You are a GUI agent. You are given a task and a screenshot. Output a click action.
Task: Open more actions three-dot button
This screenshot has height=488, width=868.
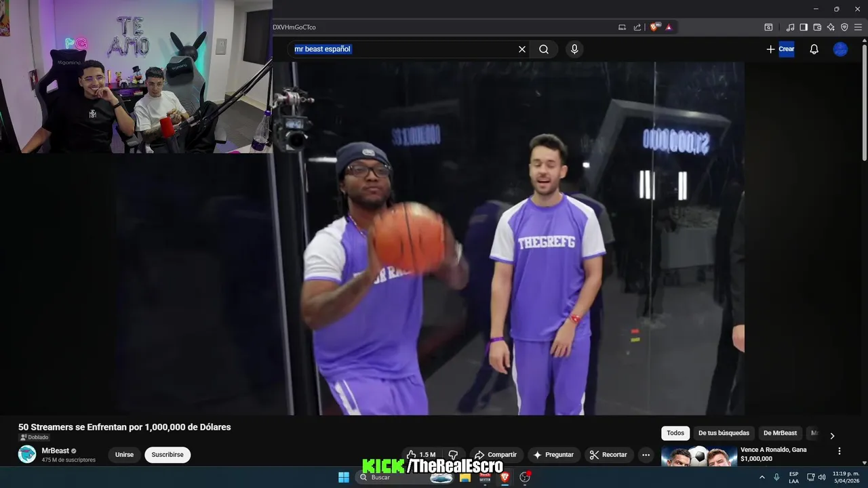coord(646,455)
